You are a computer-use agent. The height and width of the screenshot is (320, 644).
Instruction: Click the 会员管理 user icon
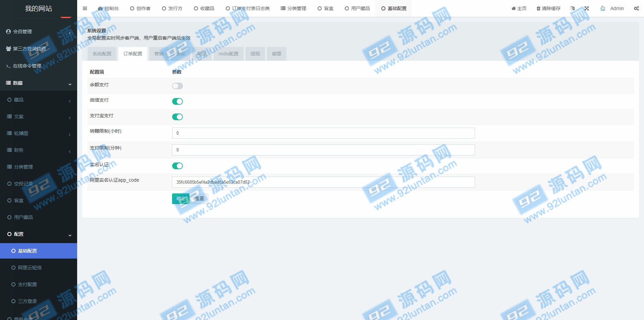pos(8,32)
